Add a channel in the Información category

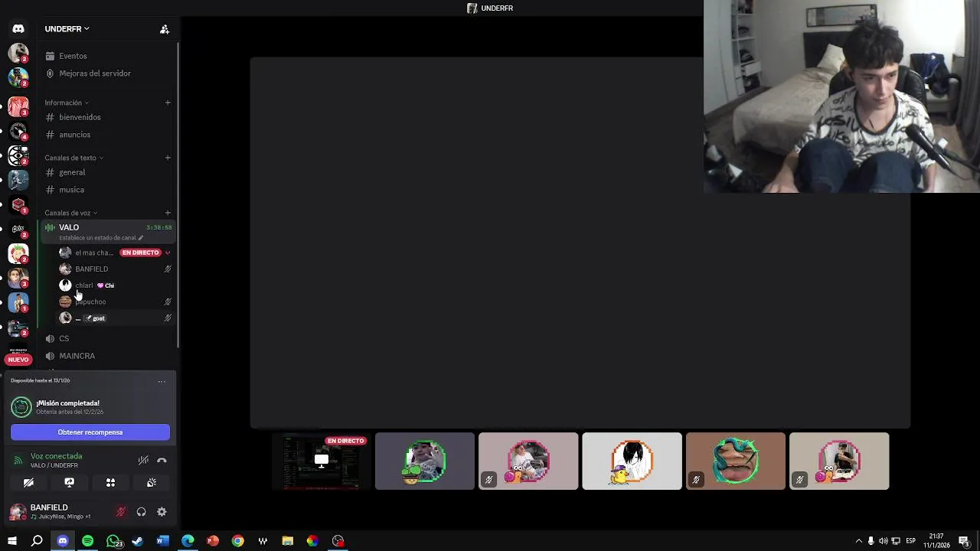(168, 103)
